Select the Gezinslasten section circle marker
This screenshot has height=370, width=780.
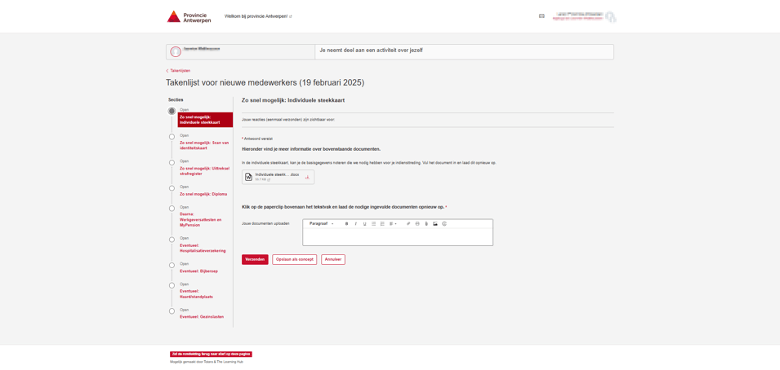[x=172, y=311]
